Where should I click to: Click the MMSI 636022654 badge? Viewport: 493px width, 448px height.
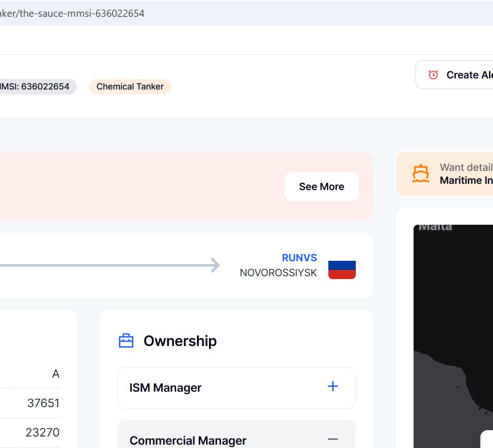pyautogui.click(x=36, y=87)
